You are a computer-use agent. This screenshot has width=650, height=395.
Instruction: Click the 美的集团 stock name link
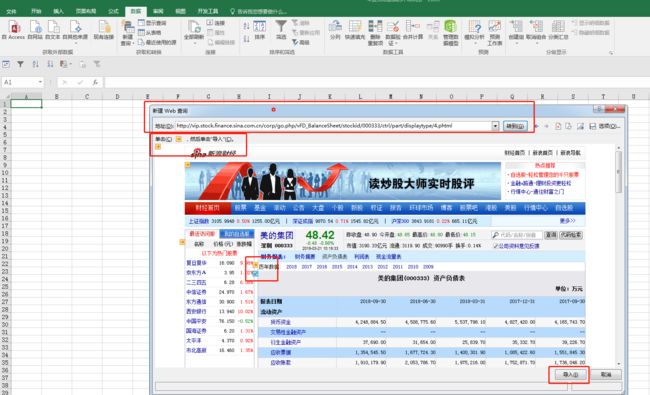coord(276,235)
